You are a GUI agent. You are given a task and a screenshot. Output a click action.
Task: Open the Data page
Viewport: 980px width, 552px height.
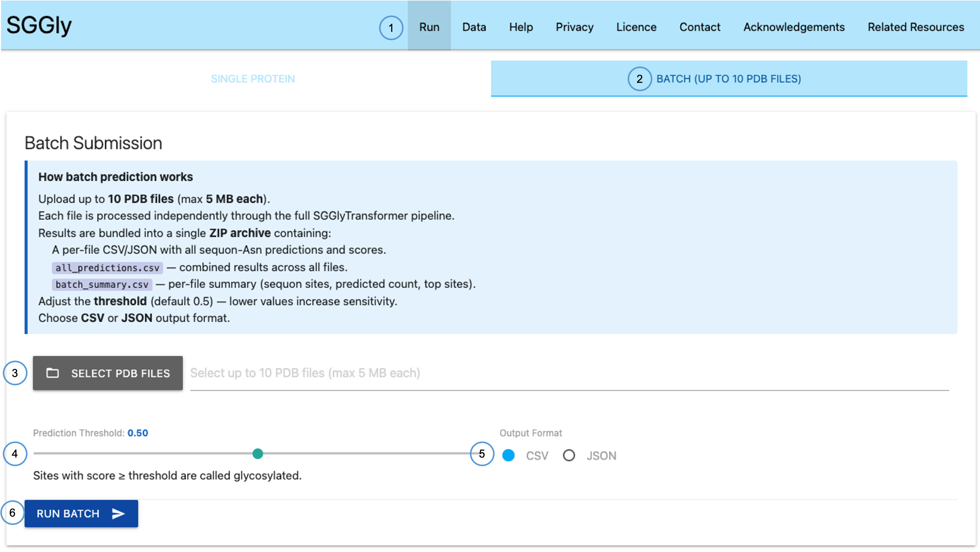[x=474, y=27]
